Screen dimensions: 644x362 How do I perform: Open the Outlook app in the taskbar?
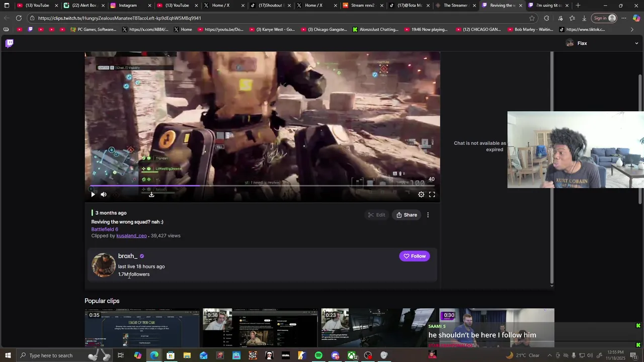[203, 355]
